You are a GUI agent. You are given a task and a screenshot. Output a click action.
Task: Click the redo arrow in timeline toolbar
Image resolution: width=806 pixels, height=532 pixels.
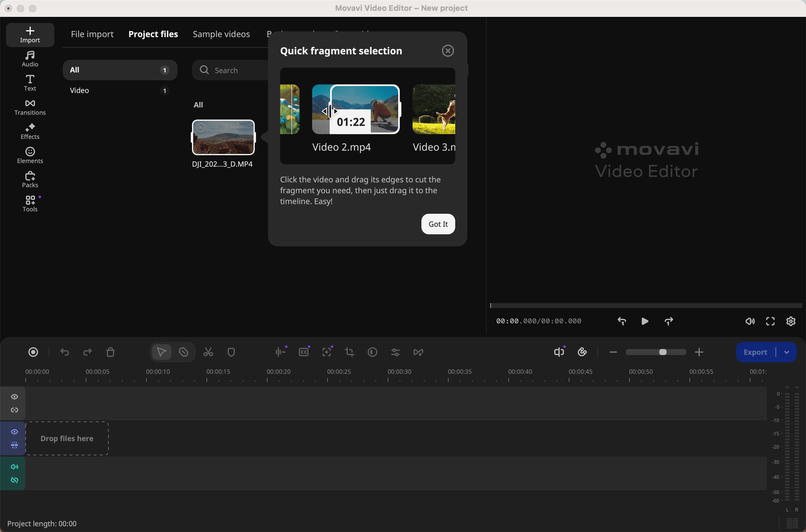point(88,352)
